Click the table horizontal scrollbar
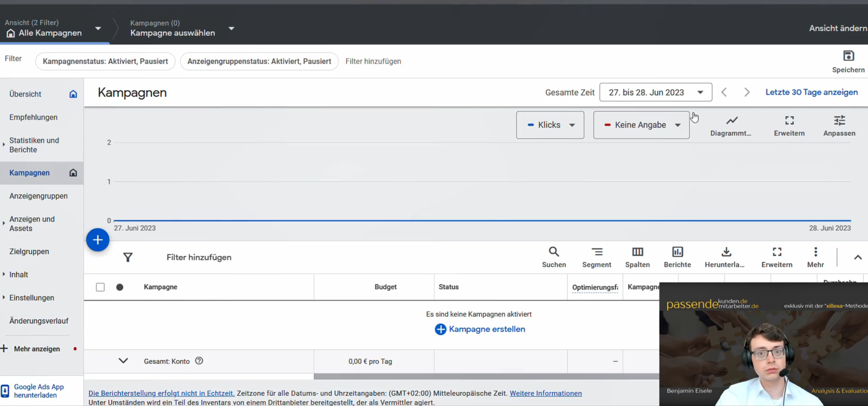Viewport: 868px width, 406px height. tap(486, 376)
